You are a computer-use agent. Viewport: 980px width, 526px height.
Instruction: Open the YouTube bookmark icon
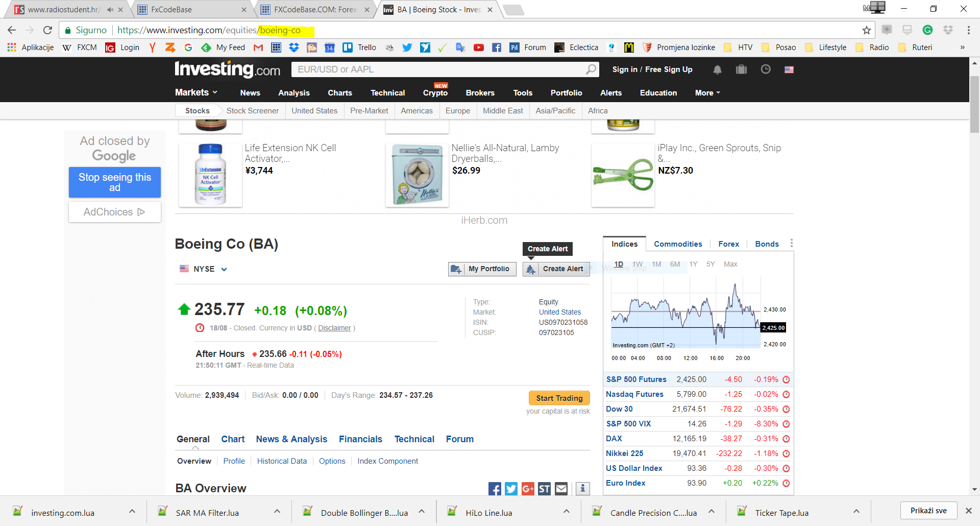pos(478,47)
